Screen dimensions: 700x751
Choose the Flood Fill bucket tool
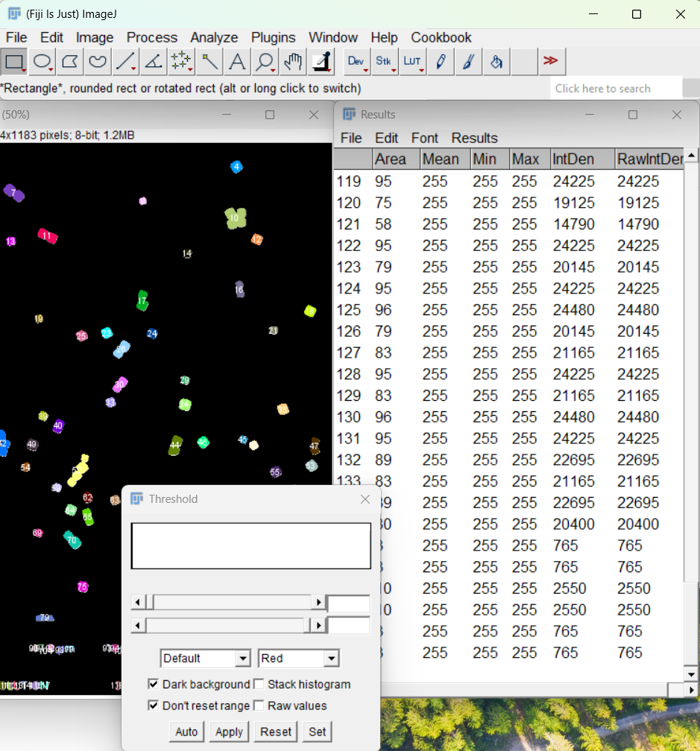(x=496, y=62)
